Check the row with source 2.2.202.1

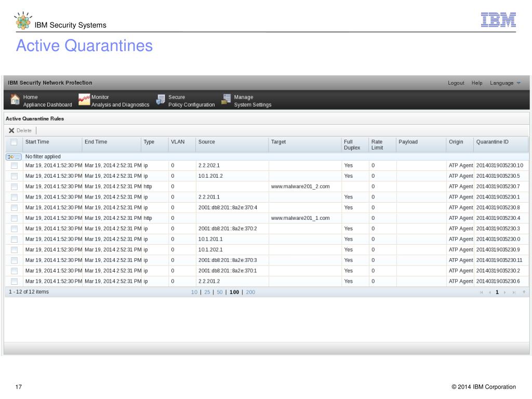pos(14,166)
